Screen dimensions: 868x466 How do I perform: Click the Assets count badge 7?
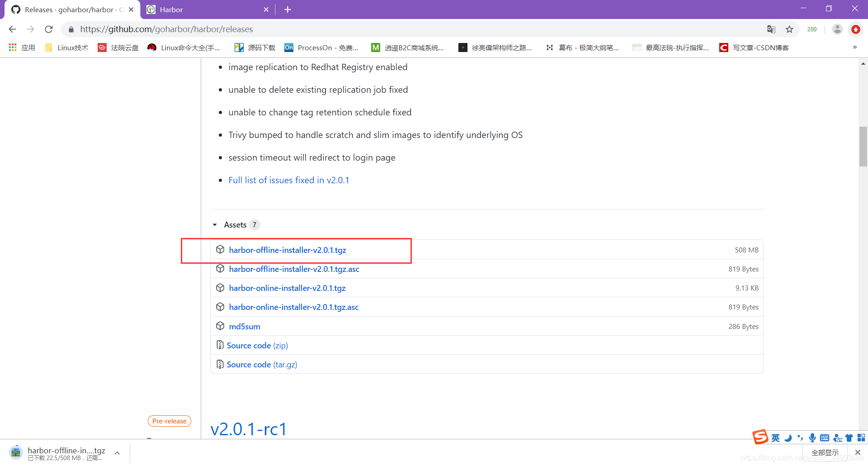point(255,225)
